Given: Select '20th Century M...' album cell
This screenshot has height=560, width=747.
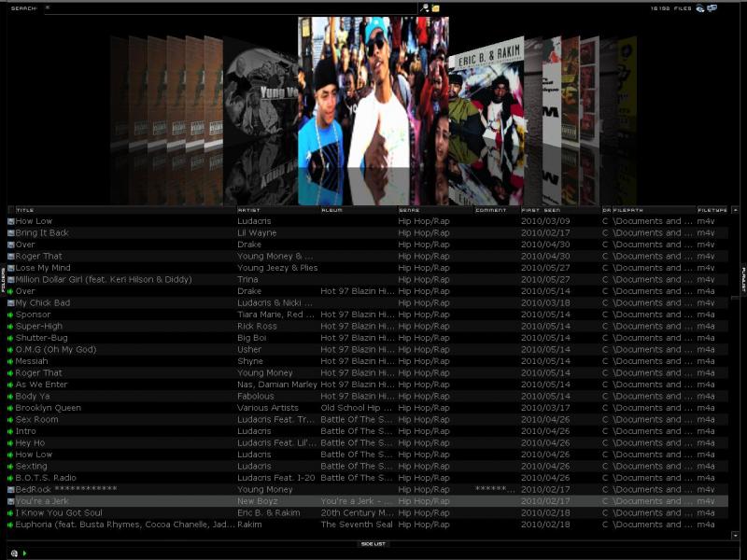Looking at the screenshot, I should [358, 512].
